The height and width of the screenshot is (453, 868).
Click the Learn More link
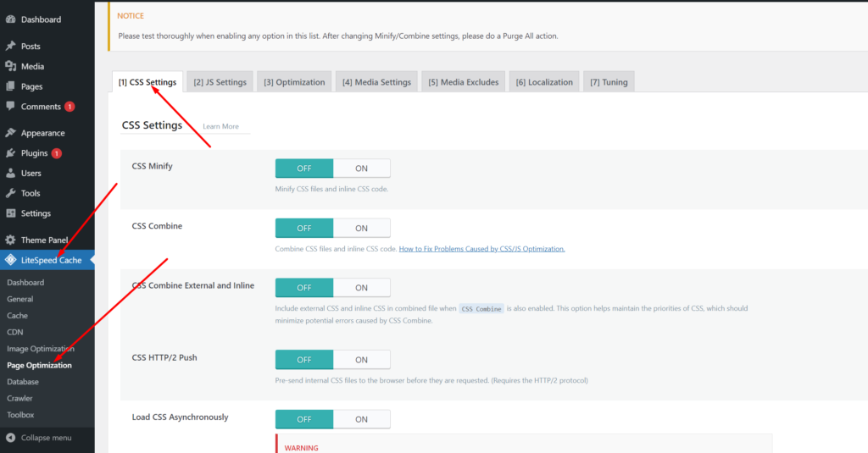point(220,126)
